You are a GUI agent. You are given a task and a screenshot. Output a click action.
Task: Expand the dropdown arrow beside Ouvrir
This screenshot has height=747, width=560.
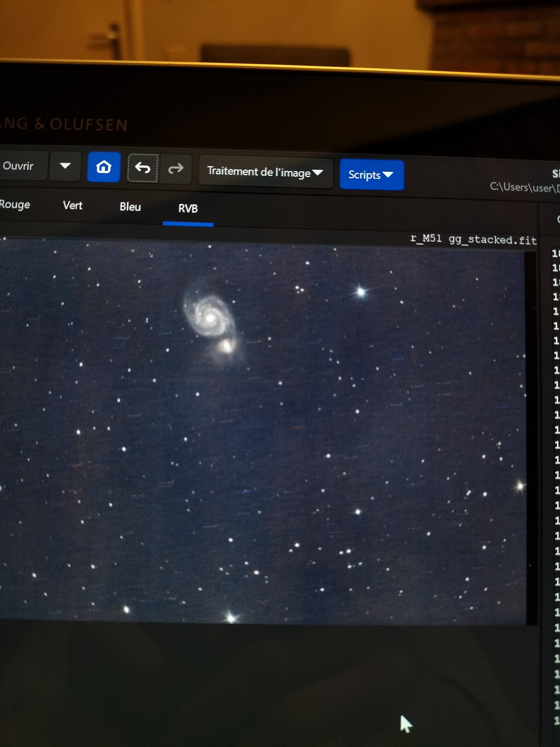coord(65,166)
